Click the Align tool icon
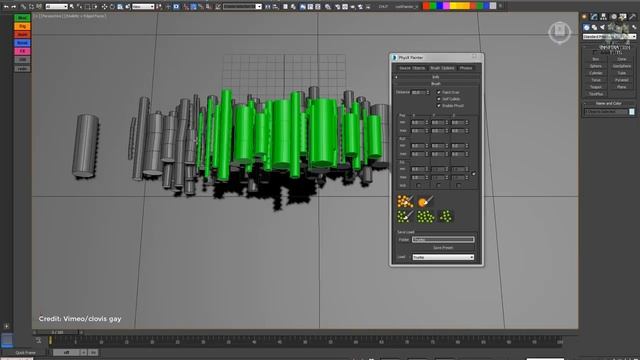Viewport: 640px width, 360px height. pyautogui.click(x=276, y=7)
